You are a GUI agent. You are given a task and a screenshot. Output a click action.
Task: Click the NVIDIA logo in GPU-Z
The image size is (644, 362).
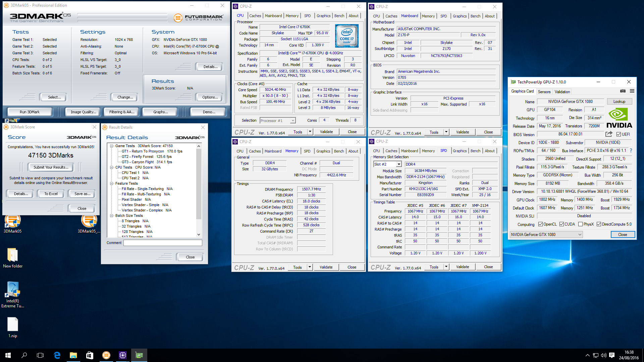(x=619, y=118)
